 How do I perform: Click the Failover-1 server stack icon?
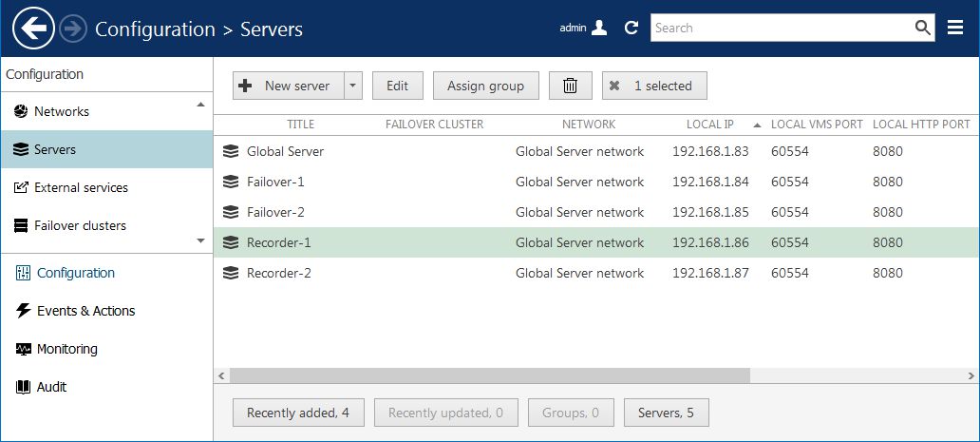[x=231, y=182]
